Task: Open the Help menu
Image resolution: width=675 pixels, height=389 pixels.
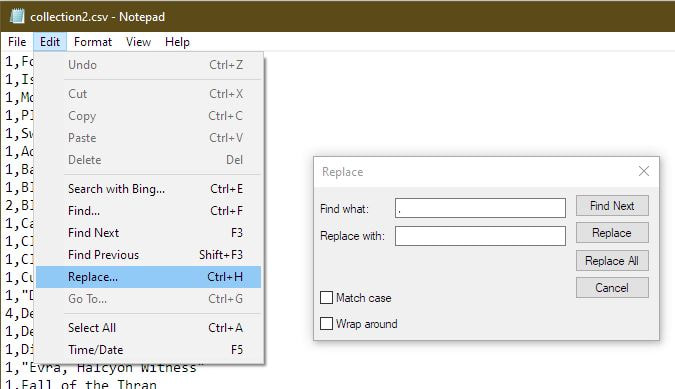Action: (177, 42)
